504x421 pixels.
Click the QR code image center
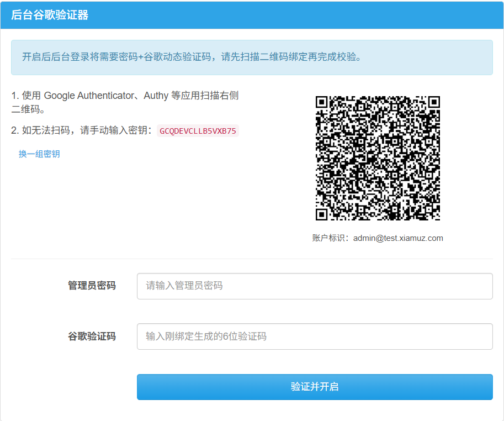point(378,159)
